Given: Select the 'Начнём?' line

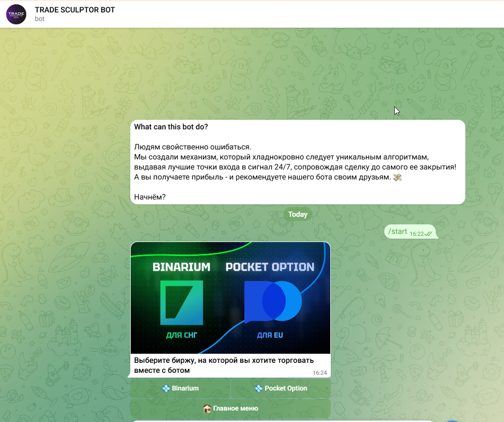Looking at the screenshot, I should tap(150, 197).
